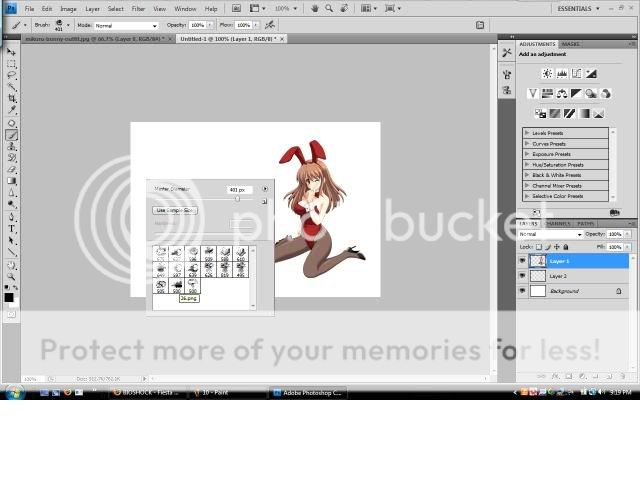Switch to the Paths tab
The height and width of the screenshot is (485, 640).
[585, 223]
